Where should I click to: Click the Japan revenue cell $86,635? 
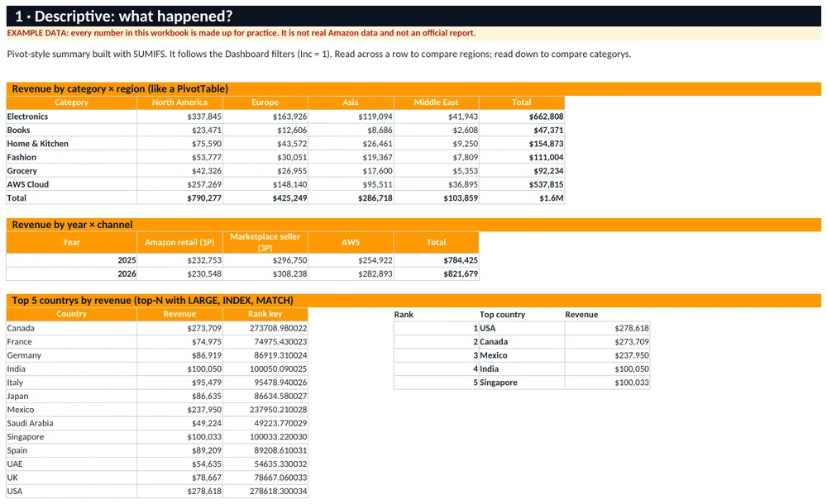179,397
